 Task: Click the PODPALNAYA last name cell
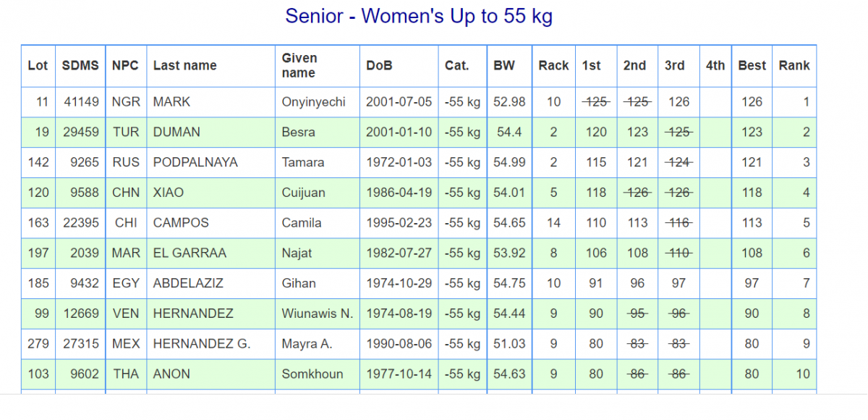pyautogui.click(x=195, y=163)
